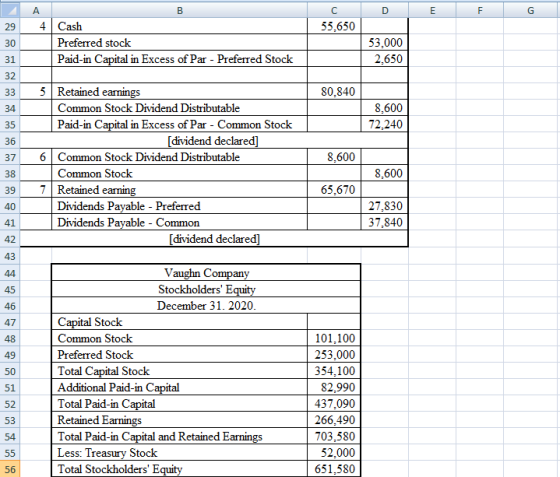
Task: Click the 2,650 credit cell
Action: tap(385, 59)
